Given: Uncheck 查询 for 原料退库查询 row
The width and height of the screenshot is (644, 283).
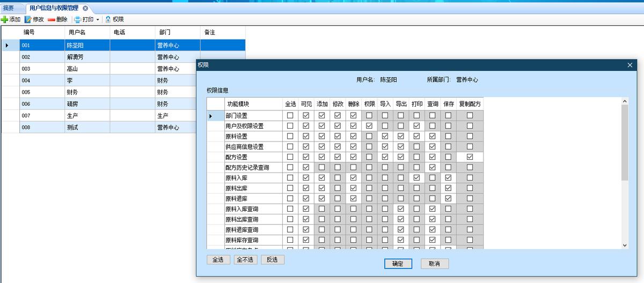Looking at the screenshot, I should pyautogui.click(x=433, y=229).
